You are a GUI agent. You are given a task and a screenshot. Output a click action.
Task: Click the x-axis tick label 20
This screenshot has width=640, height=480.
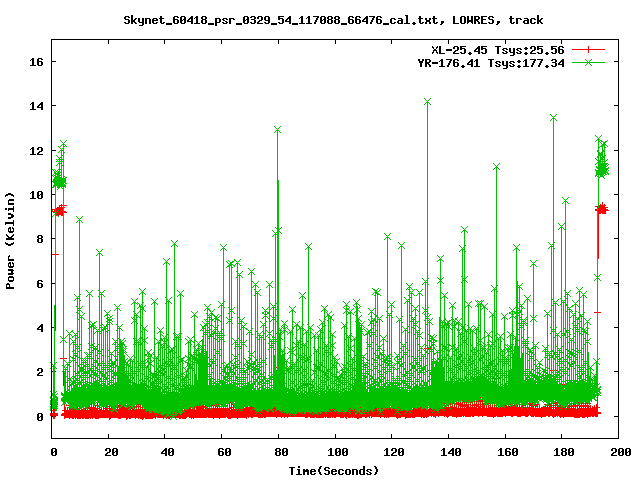point(111,452)
